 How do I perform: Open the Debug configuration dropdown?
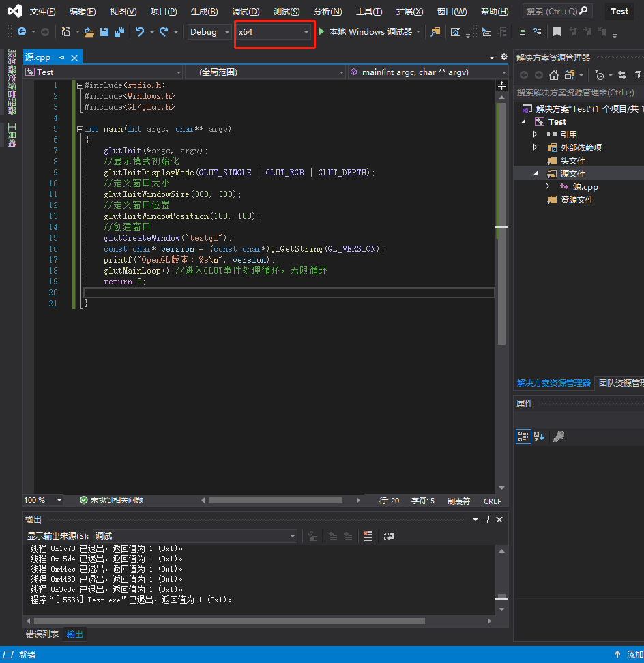pyautogui.click(x=209, y=31)
